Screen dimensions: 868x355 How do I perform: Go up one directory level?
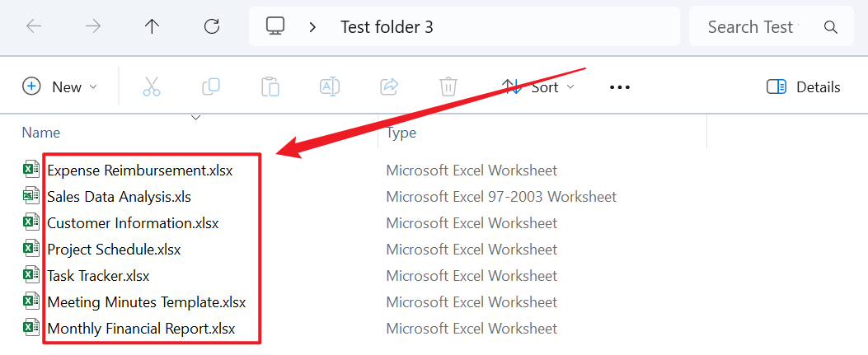click(152, 26)
